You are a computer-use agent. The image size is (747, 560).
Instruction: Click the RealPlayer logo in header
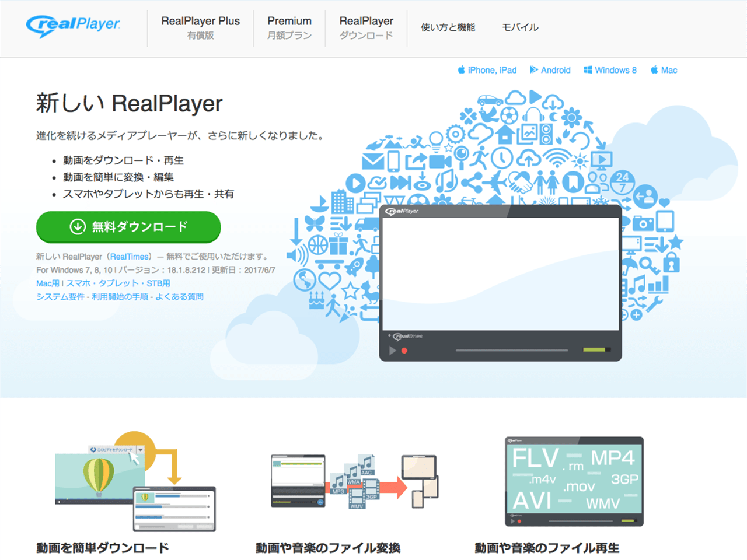[x=73, y=26]
